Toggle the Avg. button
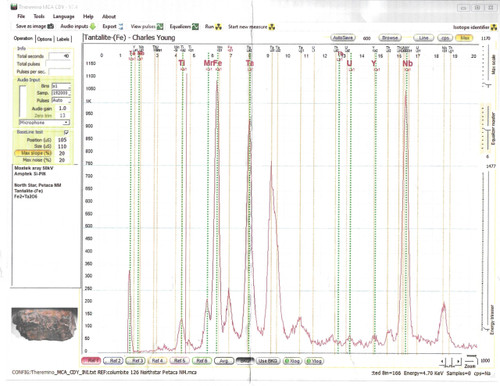This screenshot has height=386, width=500. coord(224,361)
